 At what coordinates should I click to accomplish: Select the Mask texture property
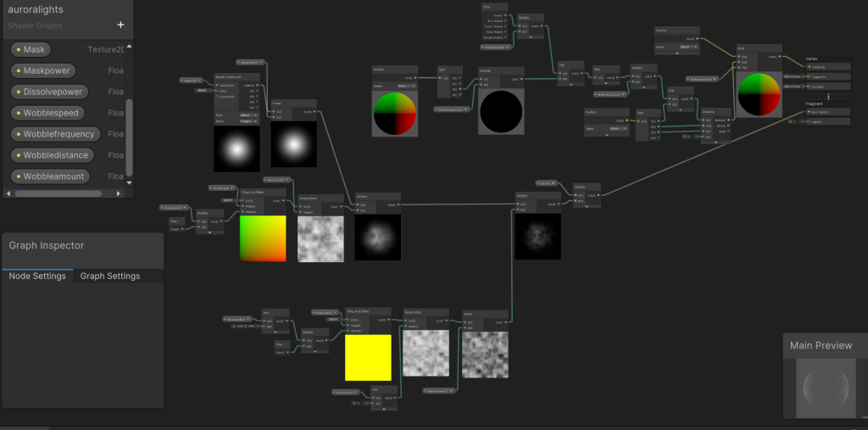[x=31, y=49]
